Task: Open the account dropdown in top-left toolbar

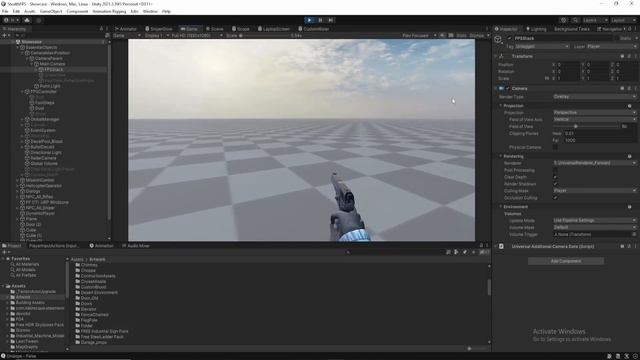Action: coord(11,20)
